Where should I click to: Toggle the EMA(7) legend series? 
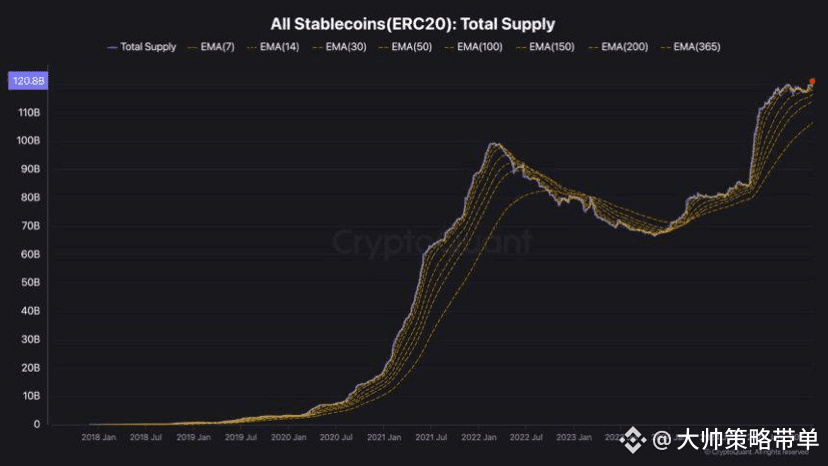click(217, 47)
